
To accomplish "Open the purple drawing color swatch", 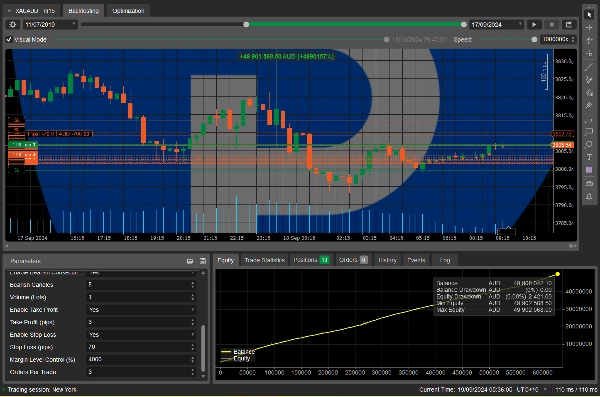I will click(x=589, y=170).
